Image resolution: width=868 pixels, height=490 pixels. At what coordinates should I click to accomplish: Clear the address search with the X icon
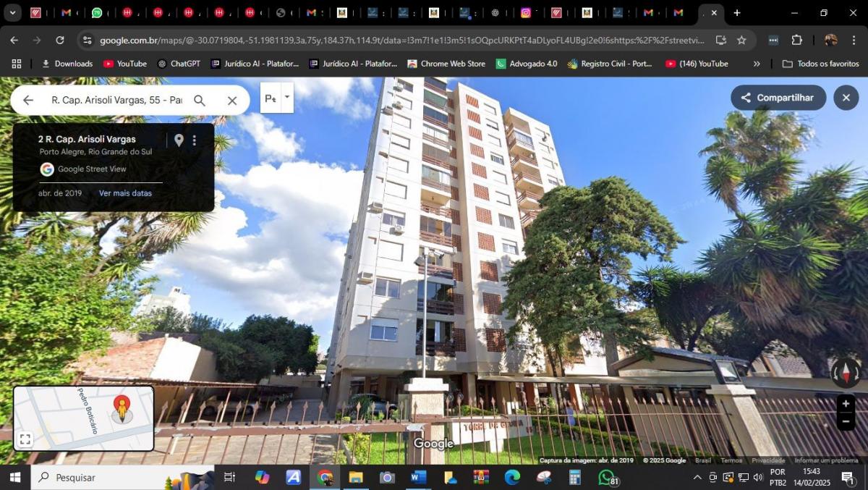(x=231, y=100)
